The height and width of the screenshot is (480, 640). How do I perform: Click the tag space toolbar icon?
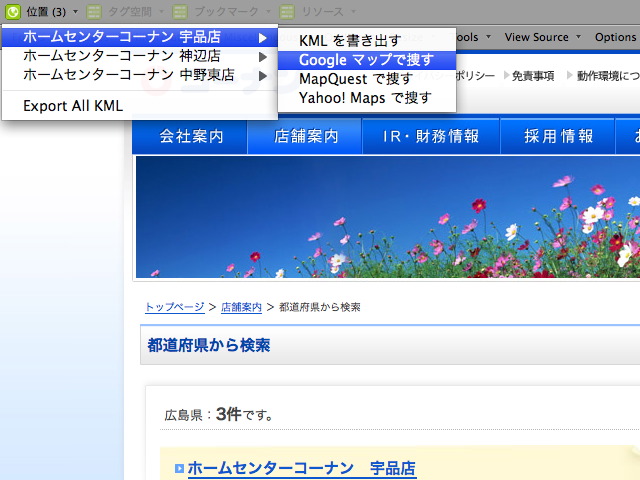coord(94,11)
